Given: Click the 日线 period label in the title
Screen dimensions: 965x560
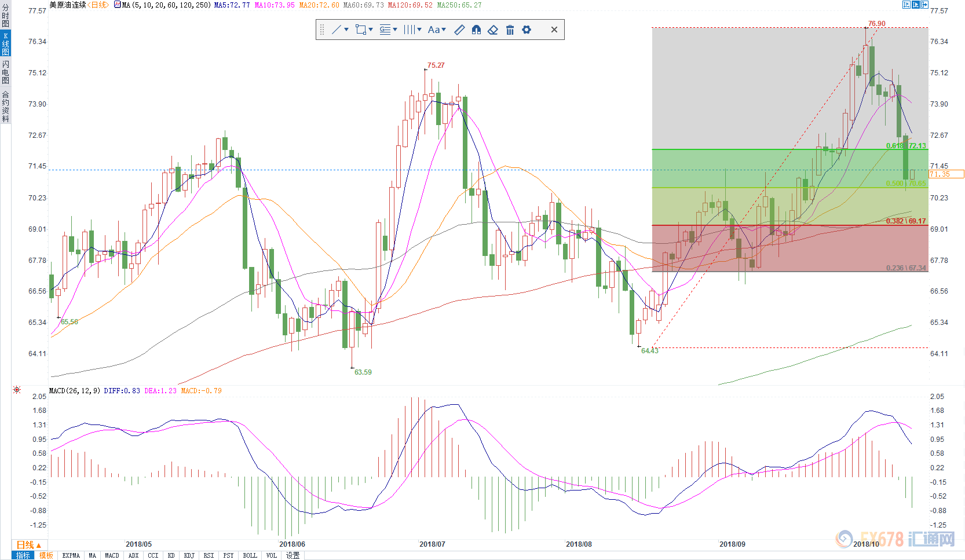Looking at the screenshot, I should [98, 5].
